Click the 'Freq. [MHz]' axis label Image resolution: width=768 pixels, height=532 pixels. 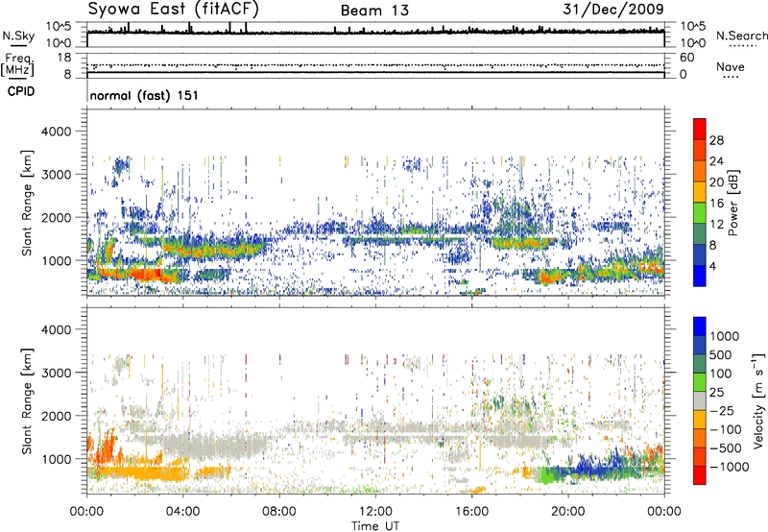(17, 65)
